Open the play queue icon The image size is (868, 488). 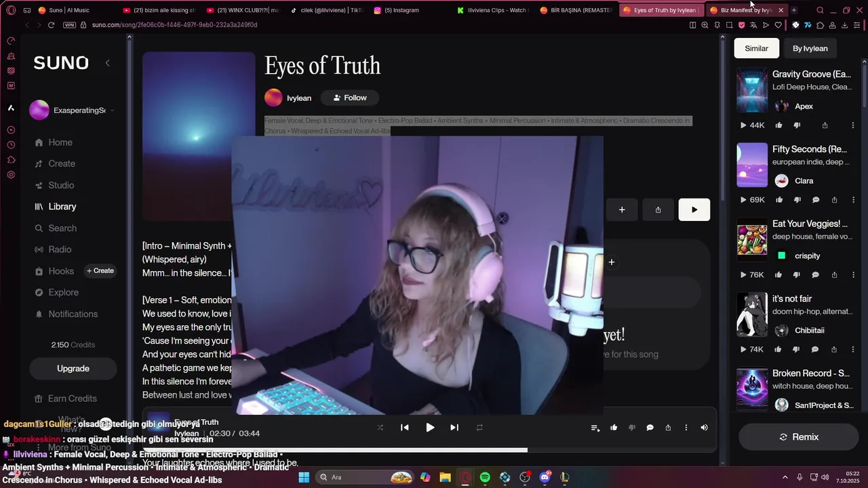point(595,428)
